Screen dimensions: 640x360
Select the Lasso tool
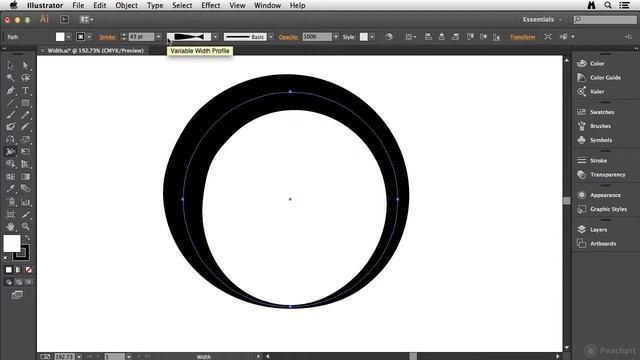(25, 78)
